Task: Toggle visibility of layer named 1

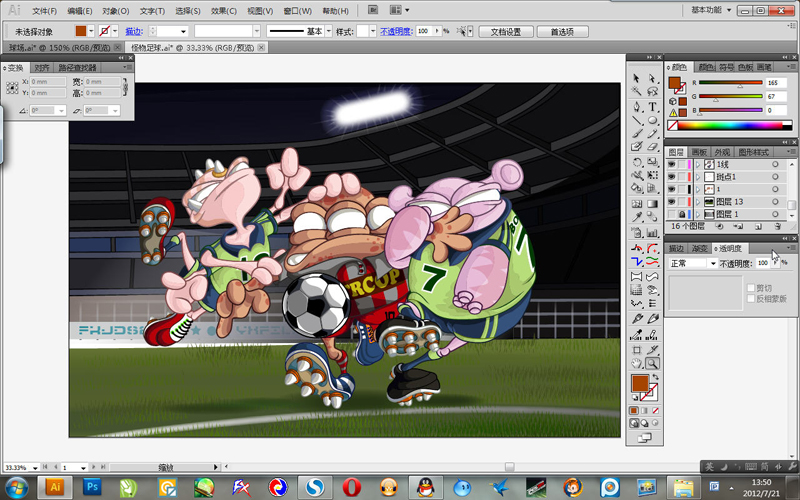Action: pos(671,189)
